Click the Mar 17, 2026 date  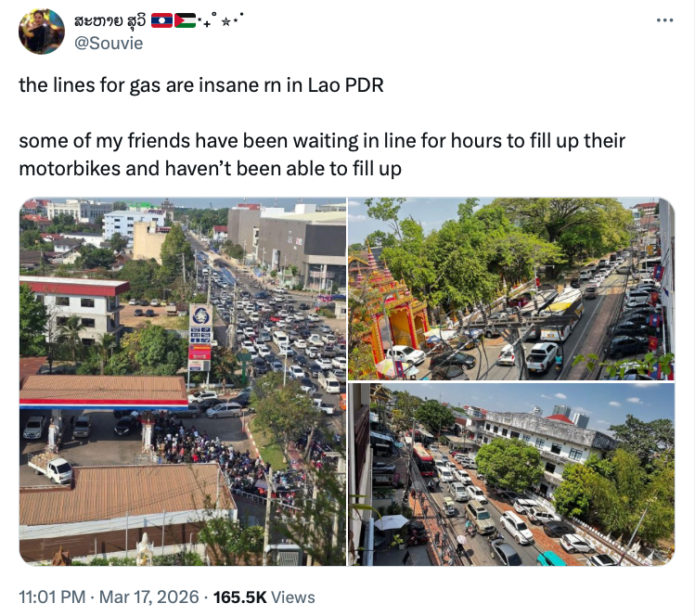coord(148,597)
